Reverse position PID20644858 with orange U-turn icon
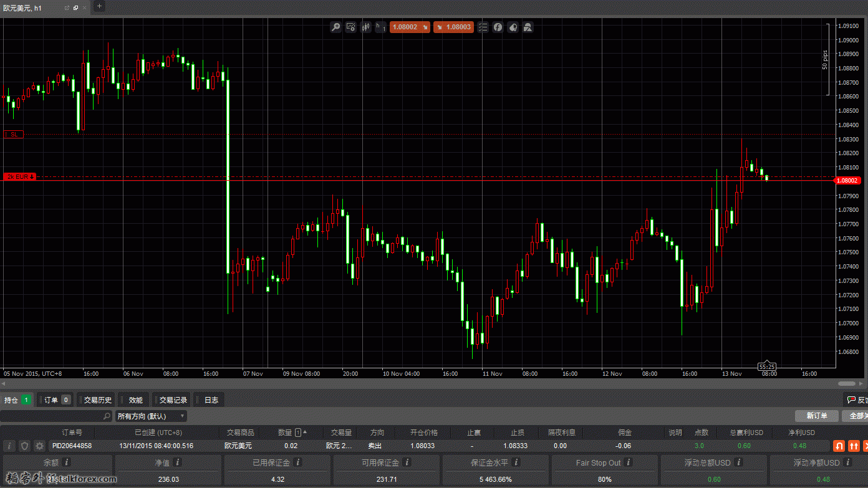Screen dimensions: 868x488 pyautogui.click(x=839, y=446)
